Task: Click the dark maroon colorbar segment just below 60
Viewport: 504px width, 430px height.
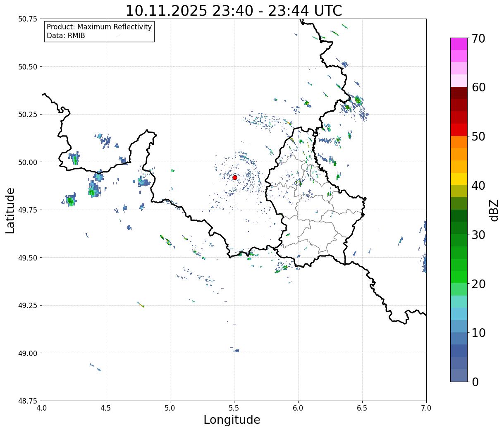Action: click(459, 93)
